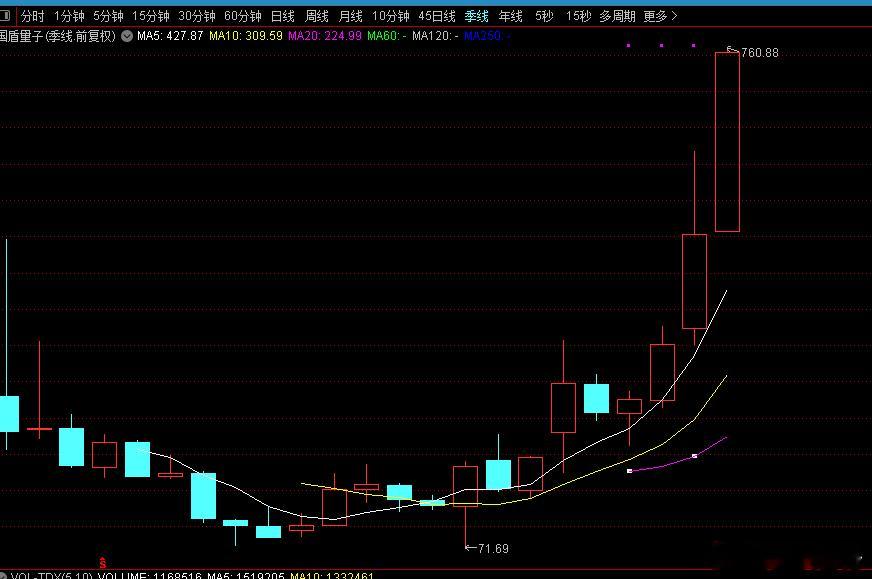Click the MA10: 309.59 indicator label
The height and width of the screenshot is (579, 872).
click(x=246, y=36)
